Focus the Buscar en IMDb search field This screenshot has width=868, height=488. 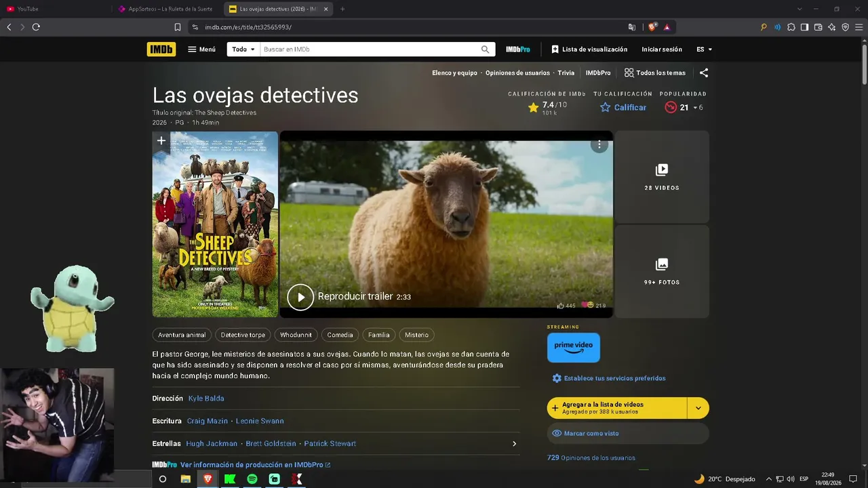[370, 49]
